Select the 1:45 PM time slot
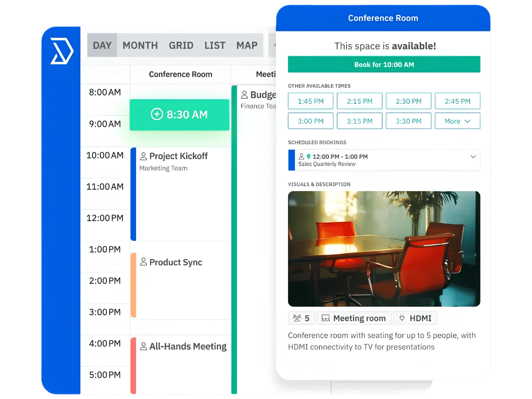 pos(311,101)
